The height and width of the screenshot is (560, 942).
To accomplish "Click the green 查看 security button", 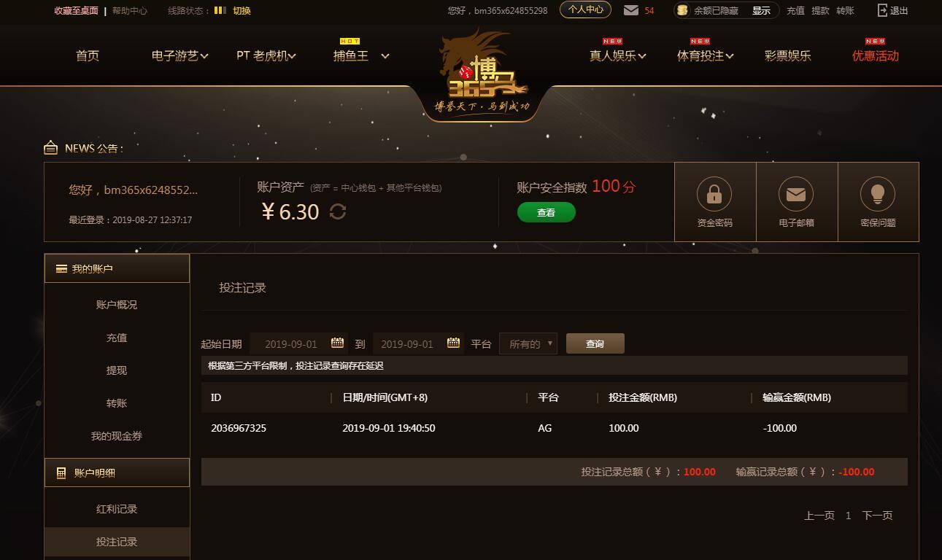I will (x=547, y=212).
